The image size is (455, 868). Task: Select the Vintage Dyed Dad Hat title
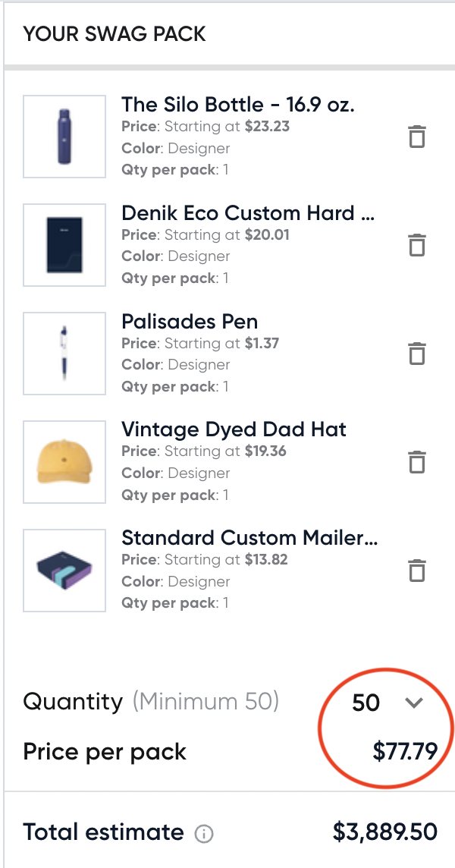[x=234, y=429]
